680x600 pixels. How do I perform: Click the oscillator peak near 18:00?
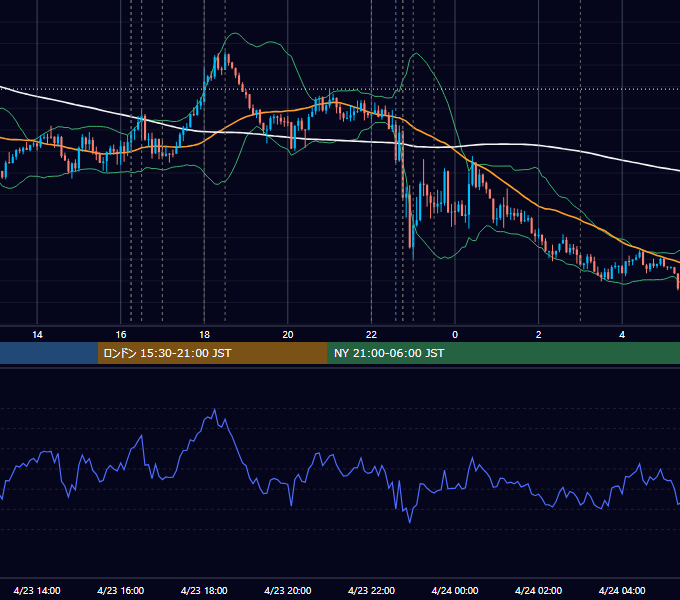215,410
